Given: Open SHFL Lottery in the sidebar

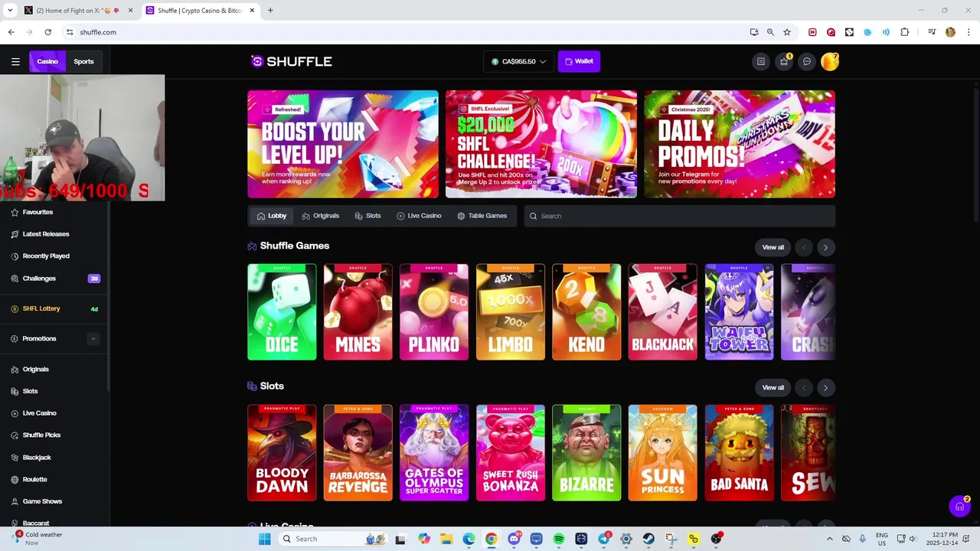Looking at the screenshot, I should [54, 308].
